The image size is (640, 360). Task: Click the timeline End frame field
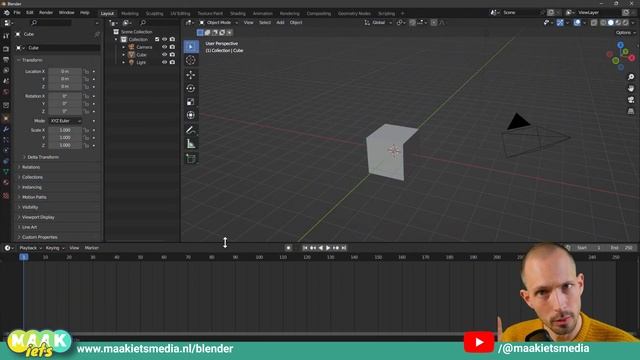pyautogui.click(x=621, y=248)
